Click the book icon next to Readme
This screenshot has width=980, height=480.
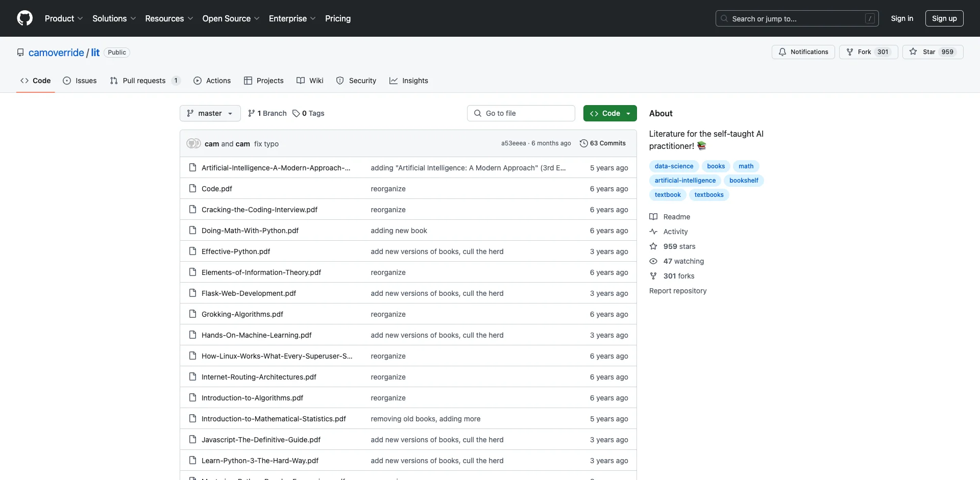pyautogui.click(x=653, y=217)
